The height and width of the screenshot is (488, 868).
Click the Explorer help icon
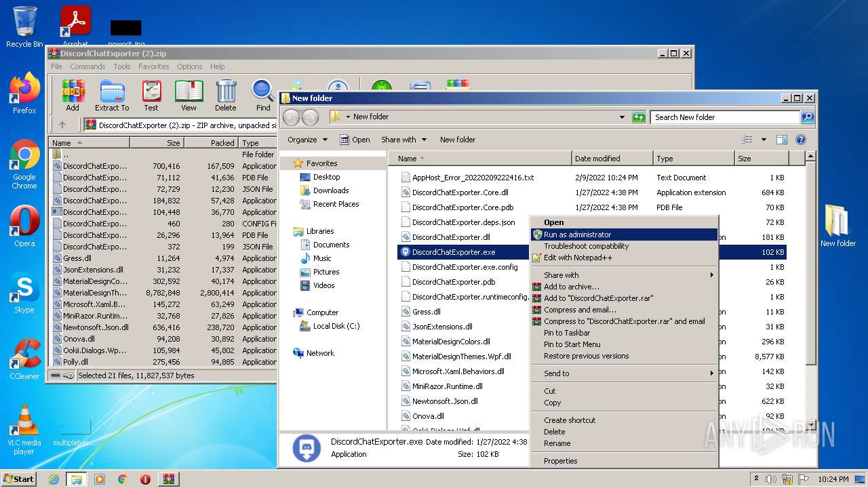[x=800, y=140]
